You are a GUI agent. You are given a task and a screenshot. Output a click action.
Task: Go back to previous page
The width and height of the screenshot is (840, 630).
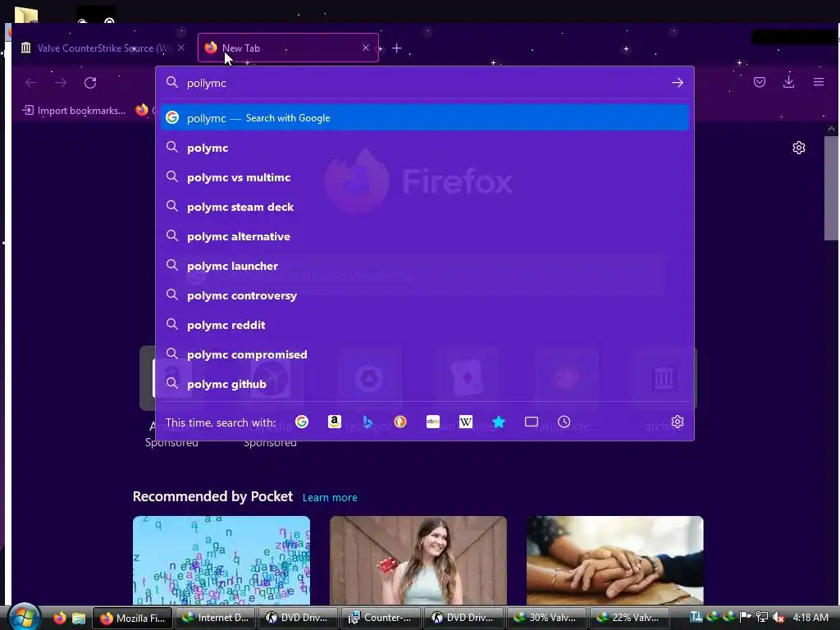coord(31,83)
